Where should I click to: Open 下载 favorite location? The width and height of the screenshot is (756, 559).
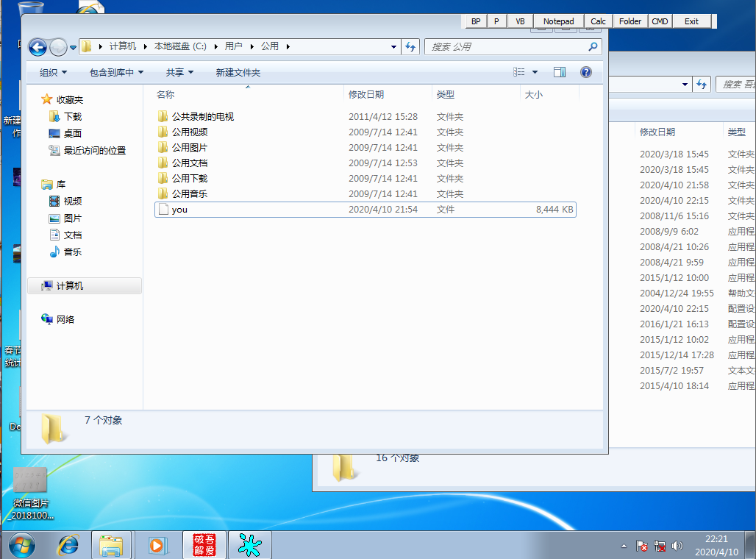65,117
